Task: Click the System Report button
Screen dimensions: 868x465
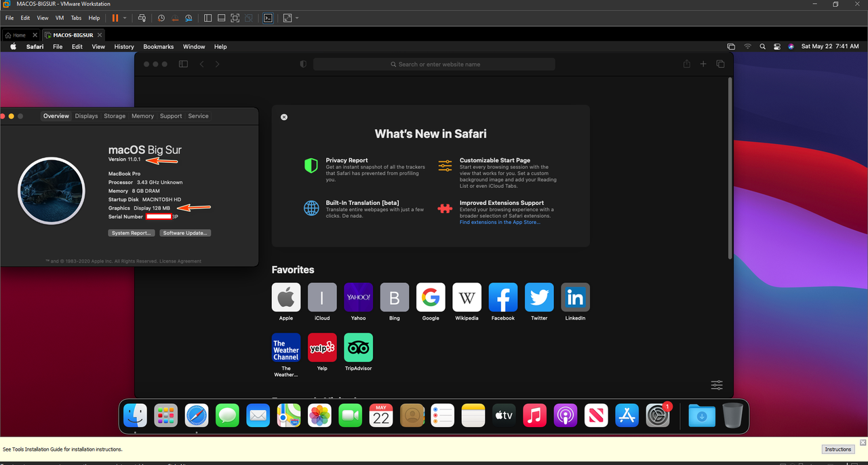Action: click(x=131, y=233)
